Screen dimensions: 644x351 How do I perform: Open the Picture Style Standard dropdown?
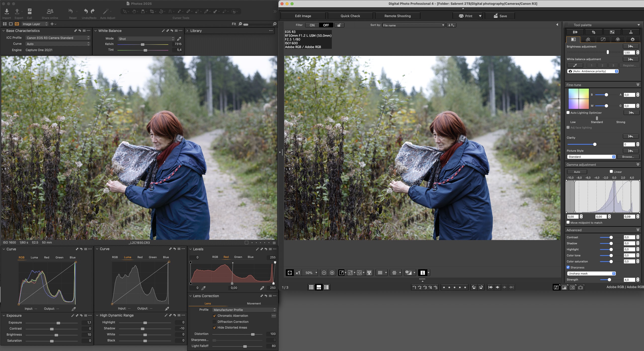pyautogui.click(x=591, y=157)
